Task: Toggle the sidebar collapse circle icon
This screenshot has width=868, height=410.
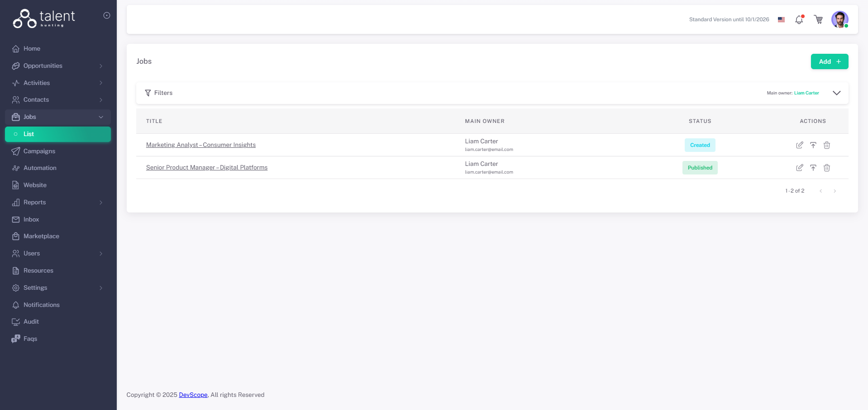Action: coord(107,15)
